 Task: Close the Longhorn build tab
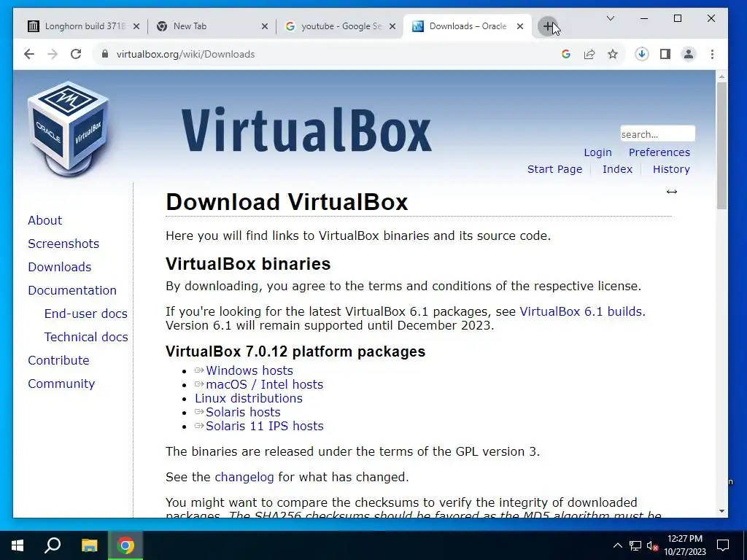click(x=136, y=26)
